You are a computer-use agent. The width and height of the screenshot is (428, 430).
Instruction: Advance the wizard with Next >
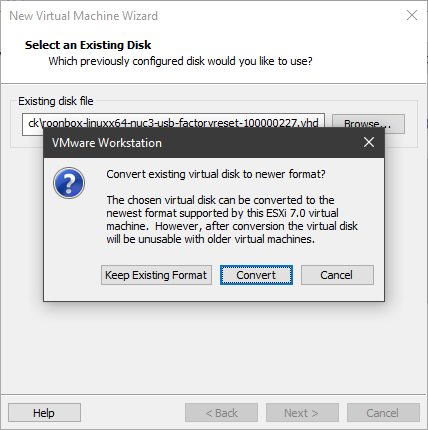click(x=302, y=413)
